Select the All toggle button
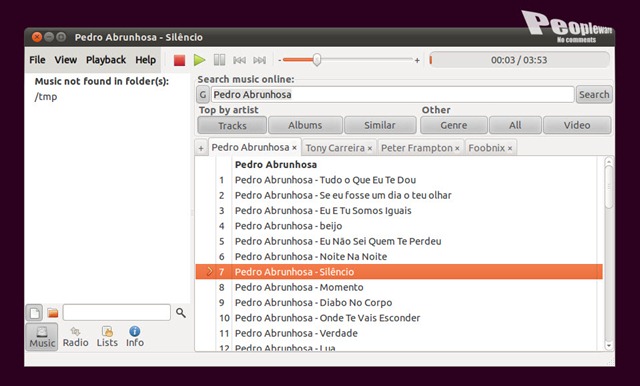Viewport: 640px width, 386px height. click(515, 125)
